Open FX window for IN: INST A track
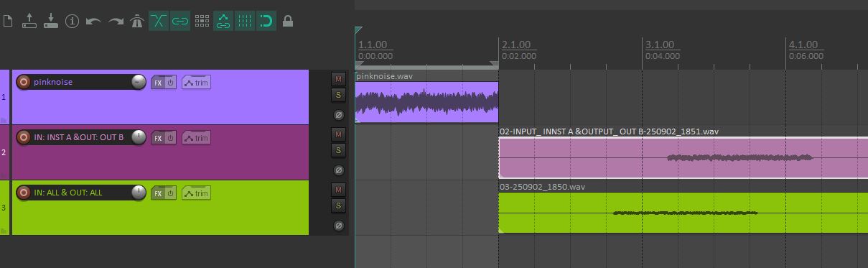The image size is (868, 268). [x=158, y=137]
